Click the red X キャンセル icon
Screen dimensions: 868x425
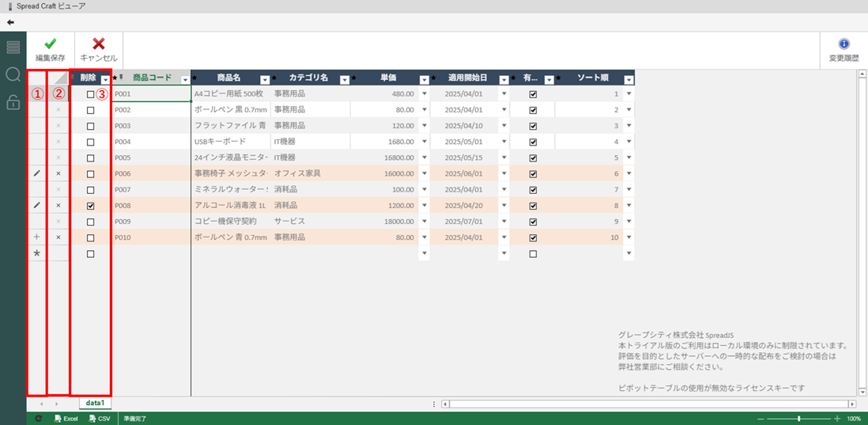99,44
